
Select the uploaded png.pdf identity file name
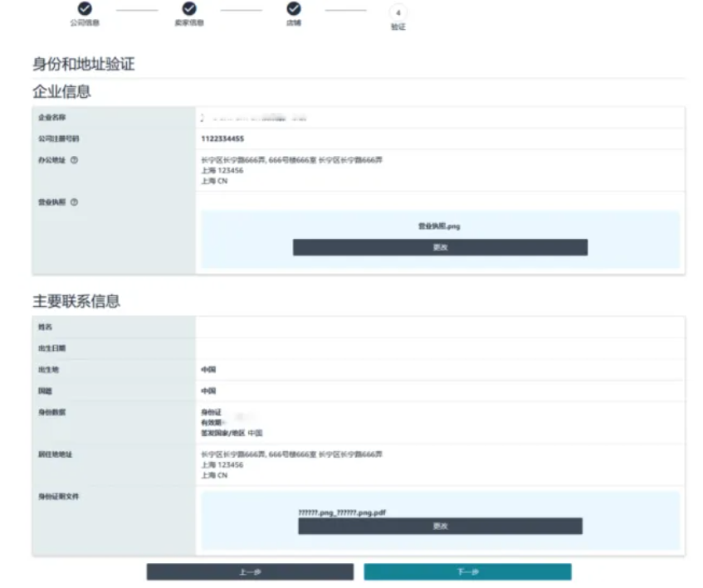click(x=342, y=513)
